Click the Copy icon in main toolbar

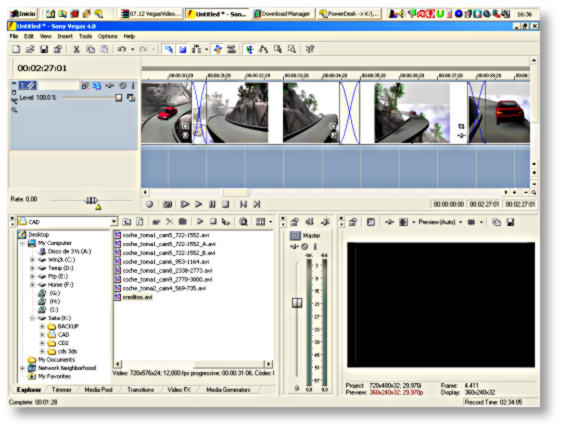pos(90,49)
